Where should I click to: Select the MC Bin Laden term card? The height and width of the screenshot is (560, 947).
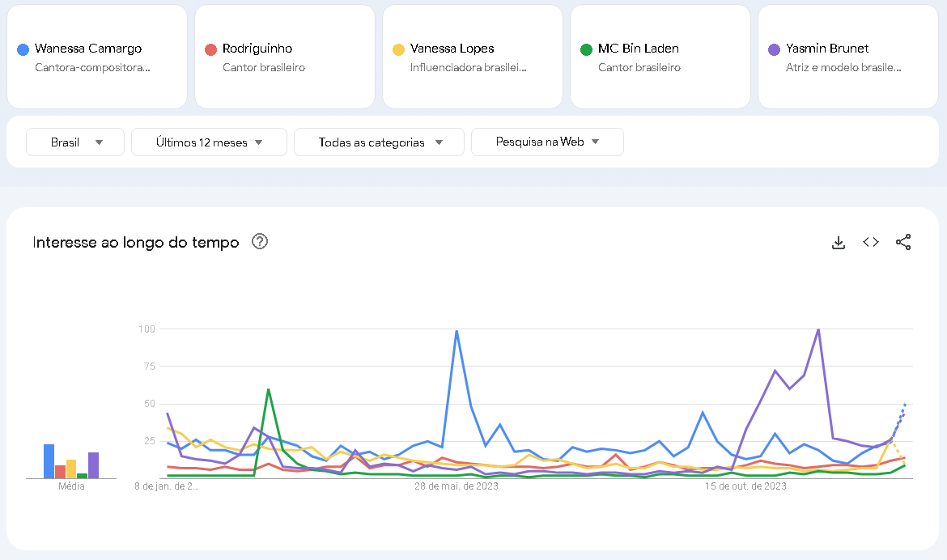[660, 57]
